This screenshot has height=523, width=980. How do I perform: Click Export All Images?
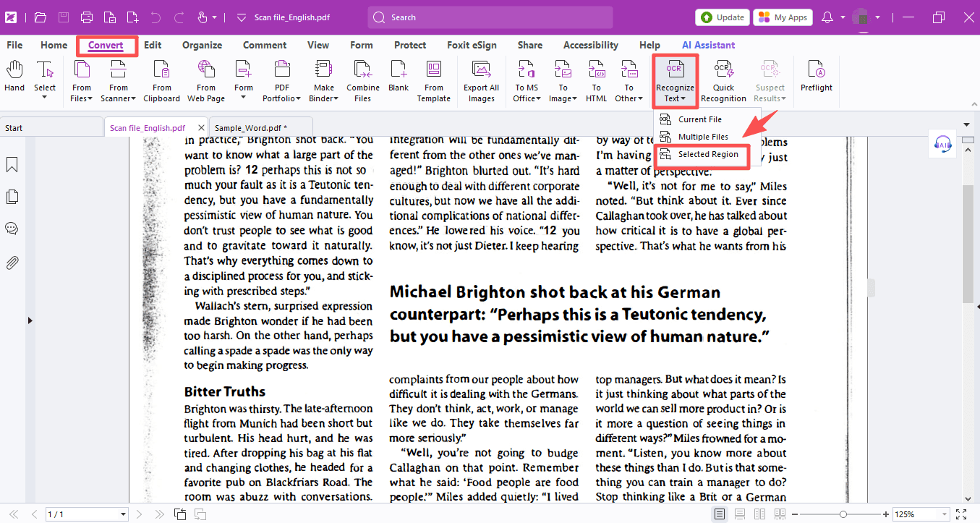[x=482, y=81]
